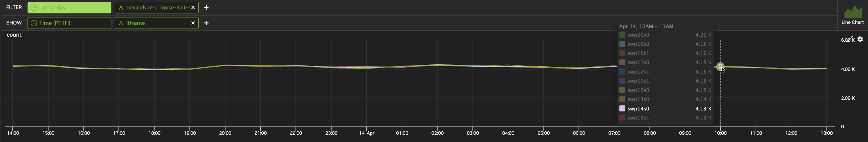Click the 02:00 time axis label
Viewport: 868px width, 142px height.
(x=438, y=133)
